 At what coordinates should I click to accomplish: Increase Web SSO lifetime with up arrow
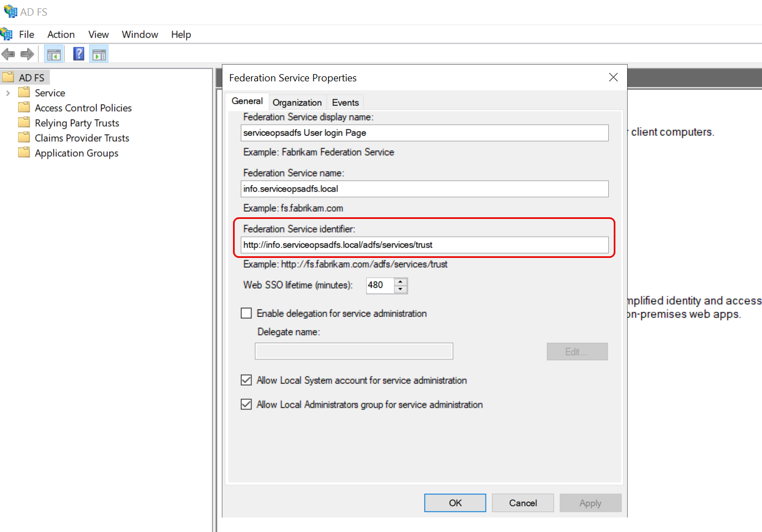point(401,281)
